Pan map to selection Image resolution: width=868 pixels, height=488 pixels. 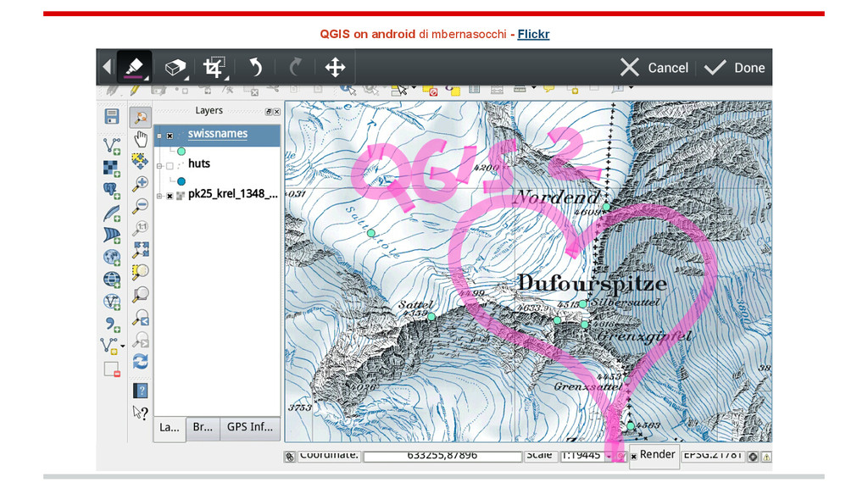[141, 161]
